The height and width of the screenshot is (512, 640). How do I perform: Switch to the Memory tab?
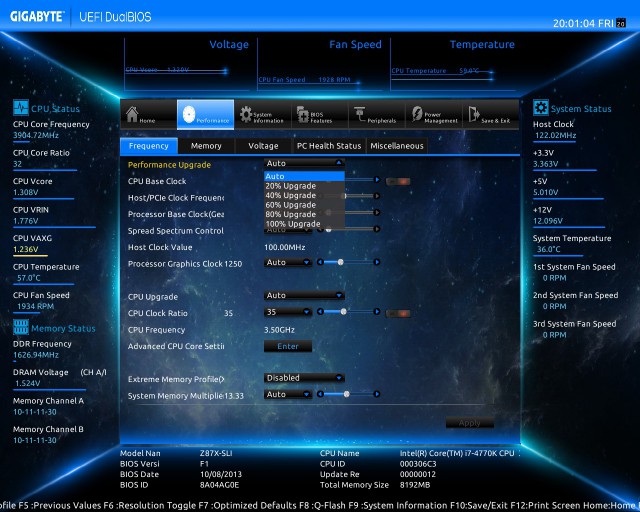[206, 146]
